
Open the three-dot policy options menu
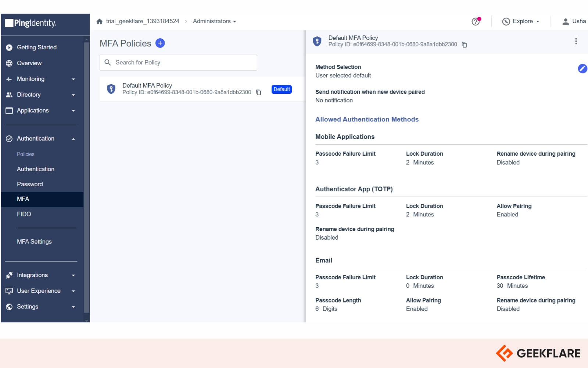pos(576,41)
